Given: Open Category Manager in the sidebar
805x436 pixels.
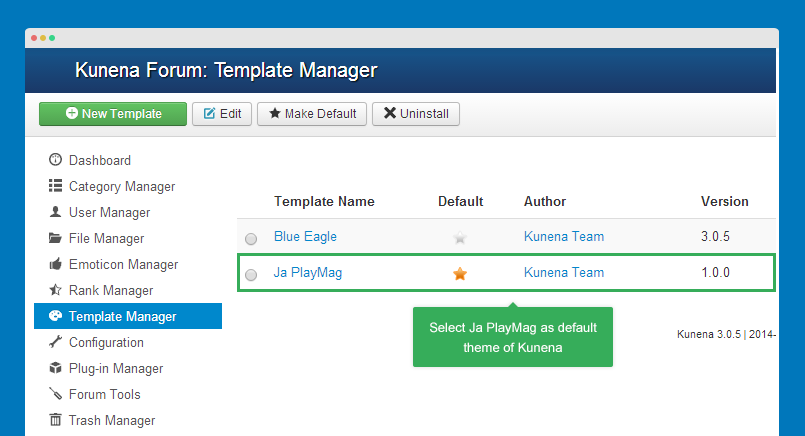Looking at the screenshot, I should pos(122,186).
